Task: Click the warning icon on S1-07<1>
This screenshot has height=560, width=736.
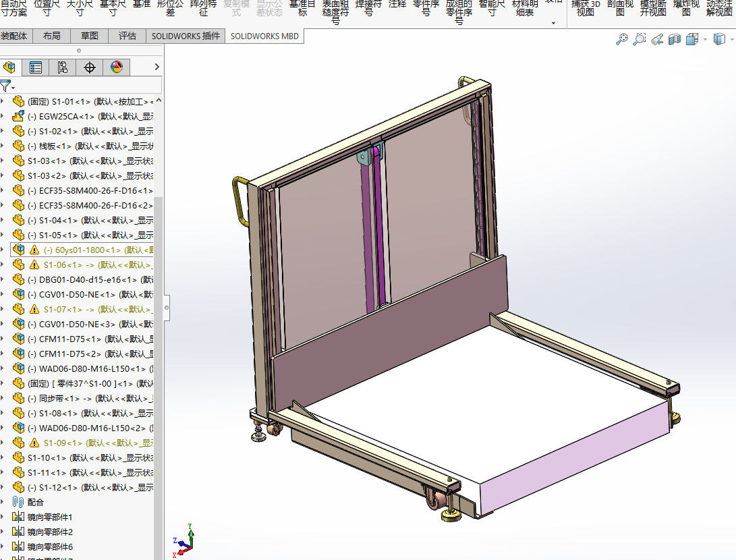Action: (34, 309)
